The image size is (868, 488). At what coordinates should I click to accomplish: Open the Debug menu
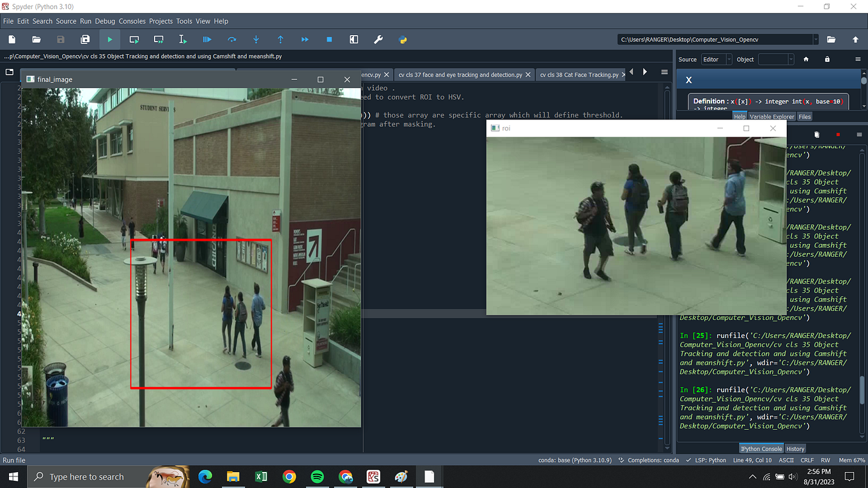[x=105, y=21]
